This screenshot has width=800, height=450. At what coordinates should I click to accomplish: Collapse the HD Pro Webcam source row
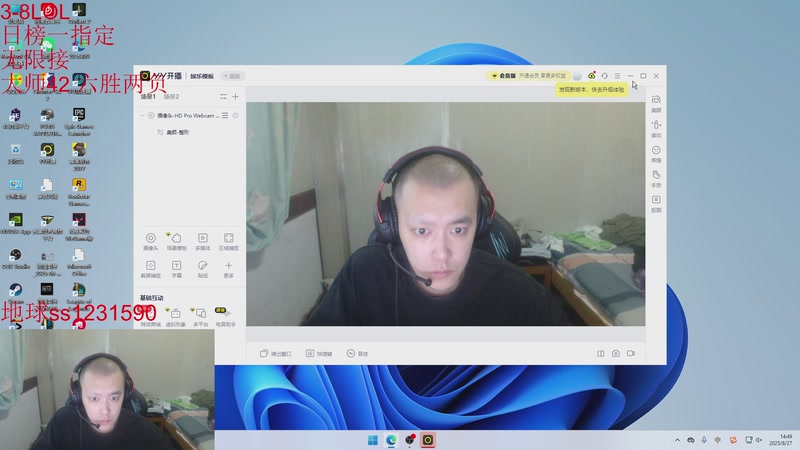(x=142, y=116)
